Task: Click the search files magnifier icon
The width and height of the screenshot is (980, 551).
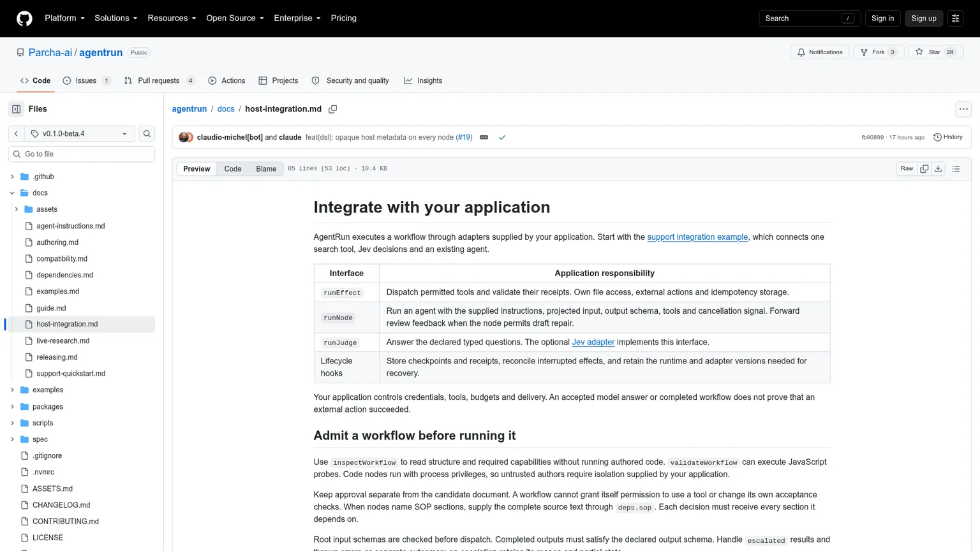Action: click(147, 134)
